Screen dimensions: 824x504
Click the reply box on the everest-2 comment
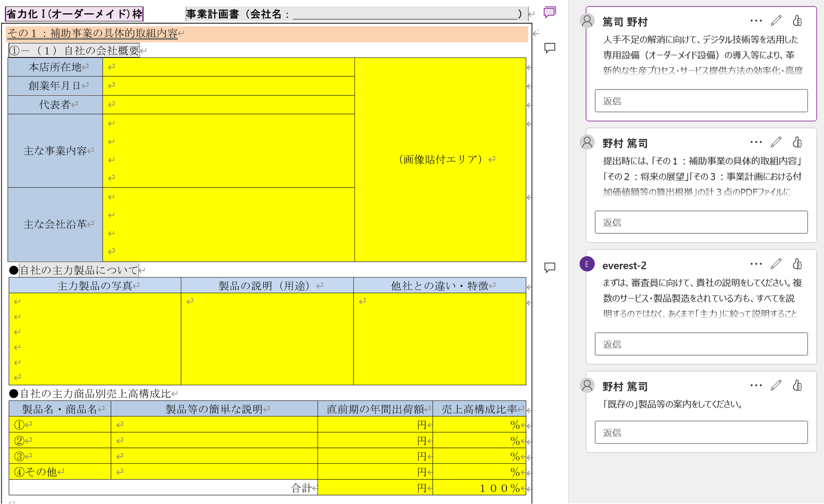[701, 344]
